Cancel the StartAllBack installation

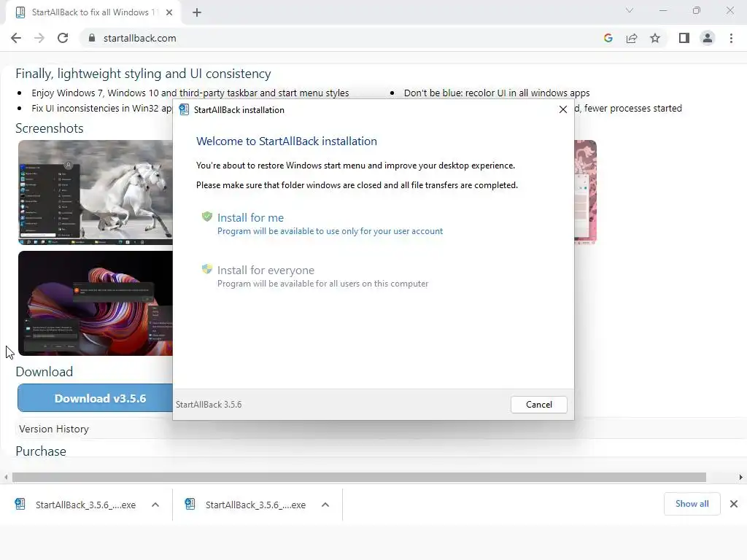[539, 404]
